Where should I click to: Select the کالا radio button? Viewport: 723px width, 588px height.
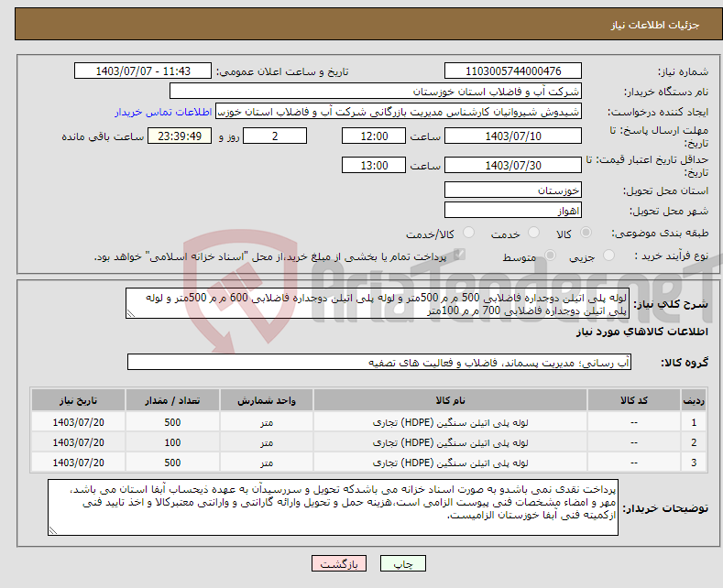pyautogui.click(x=586, y=233)
